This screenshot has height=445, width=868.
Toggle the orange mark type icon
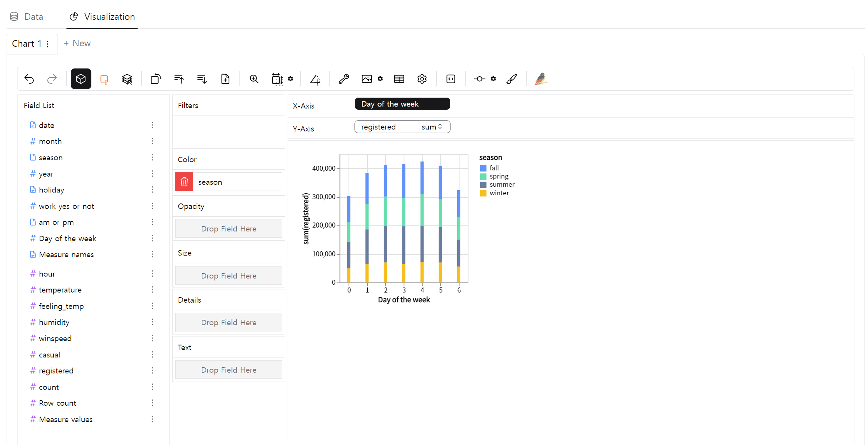104,79
